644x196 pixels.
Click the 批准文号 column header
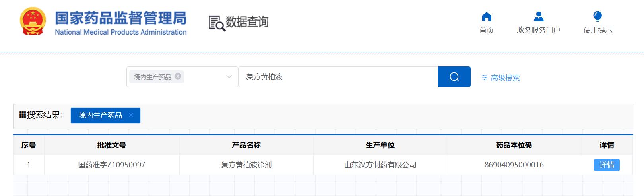[111, 145]
